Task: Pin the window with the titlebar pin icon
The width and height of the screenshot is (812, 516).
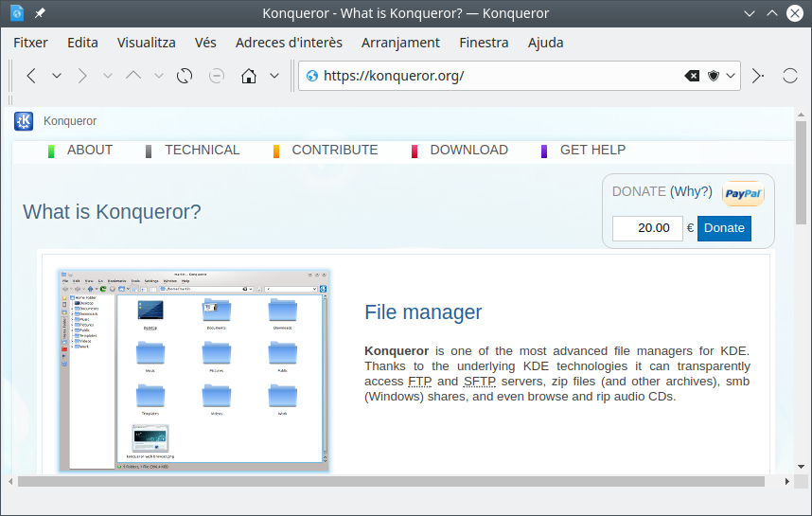Action: coord(40,13)
